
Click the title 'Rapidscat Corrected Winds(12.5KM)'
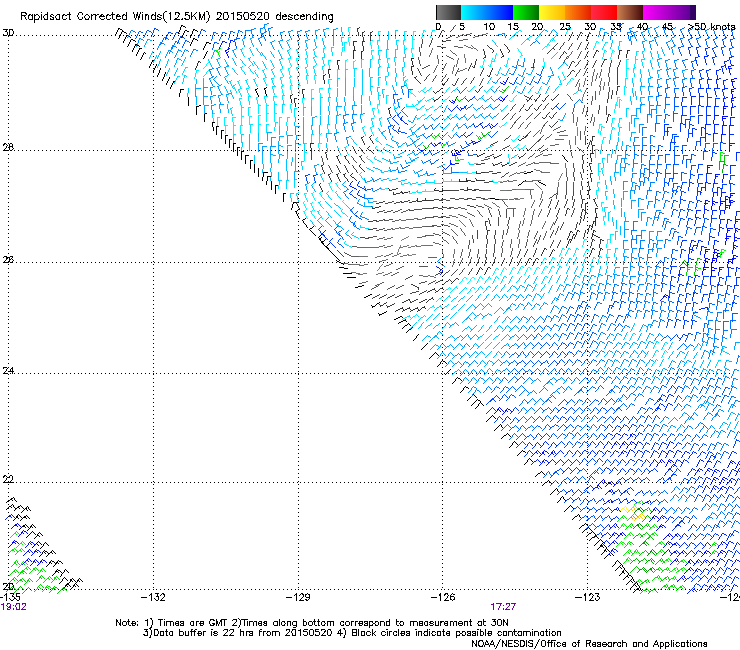(115, 17)
